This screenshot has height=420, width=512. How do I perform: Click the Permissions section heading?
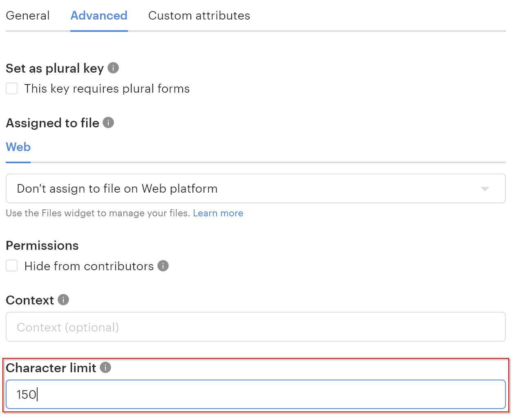42,245
